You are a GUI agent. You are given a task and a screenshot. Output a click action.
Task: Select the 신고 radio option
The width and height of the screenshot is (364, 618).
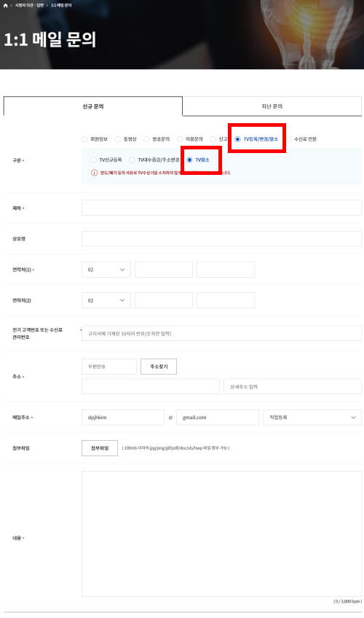tap(213, 139)
